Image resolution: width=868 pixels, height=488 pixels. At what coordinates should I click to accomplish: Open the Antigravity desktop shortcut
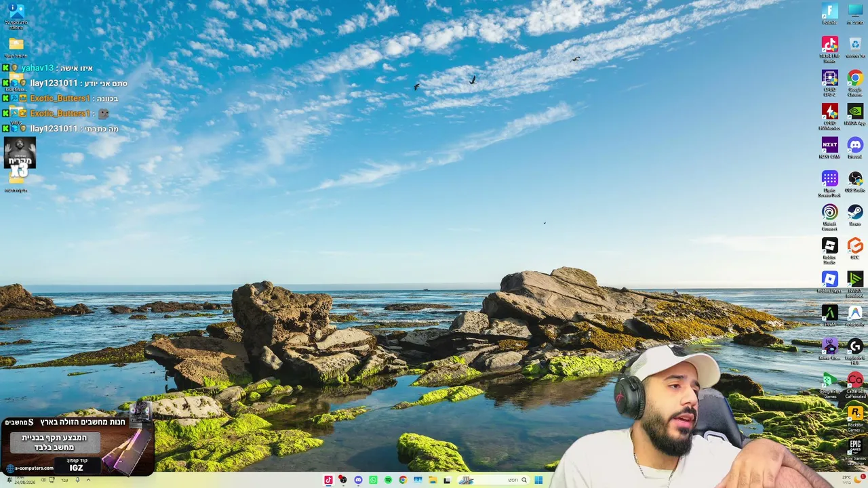855,315
